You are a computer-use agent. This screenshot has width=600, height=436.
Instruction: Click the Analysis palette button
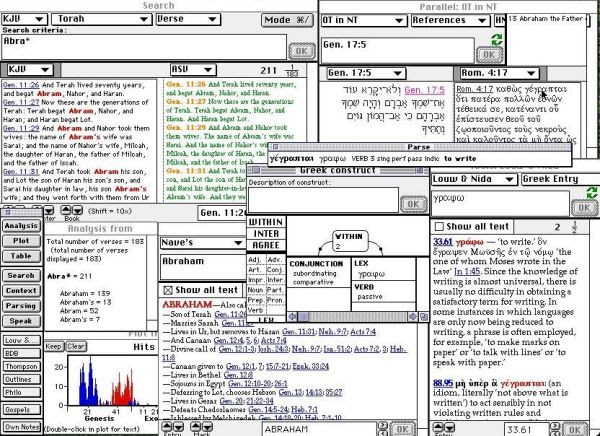coord(21,226)
